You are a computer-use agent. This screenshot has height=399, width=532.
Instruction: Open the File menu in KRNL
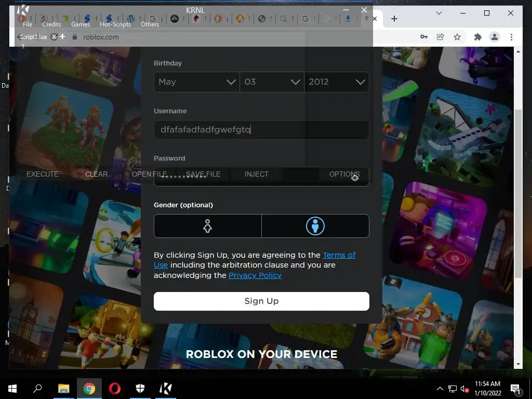[28, 24]
